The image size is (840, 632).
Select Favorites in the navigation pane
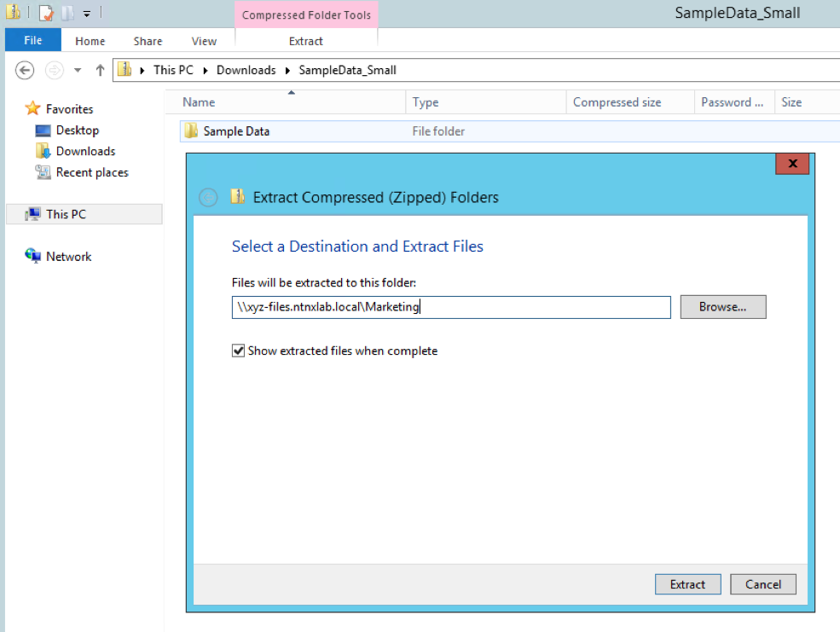point(70,108)
